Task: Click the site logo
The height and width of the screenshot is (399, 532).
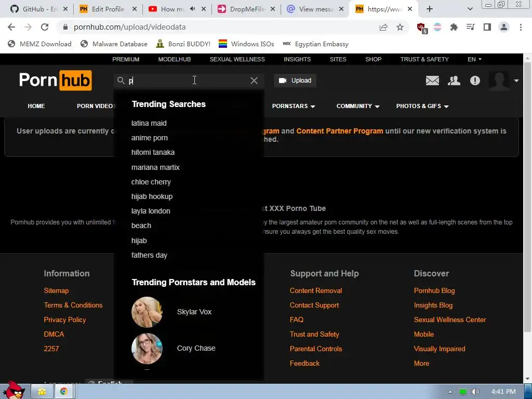Action: point(55,81)
